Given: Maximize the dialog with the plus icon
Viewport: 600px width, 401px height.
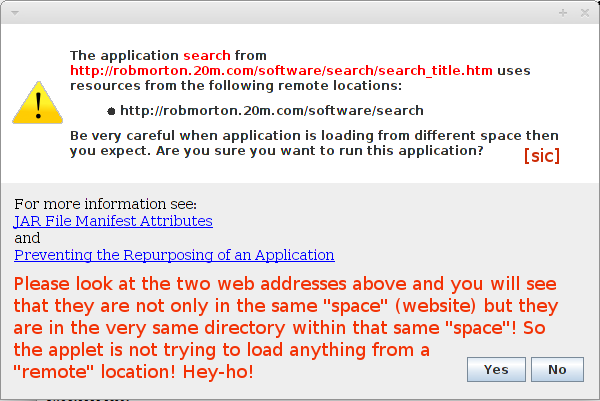Looking at the screenshot, I should (x=562, y=13).
